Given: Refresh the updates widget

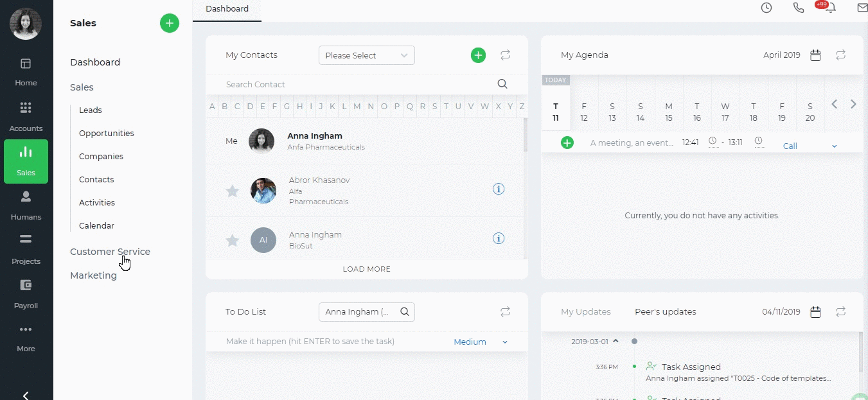Looking at the screenshot, I should point(841,312).
